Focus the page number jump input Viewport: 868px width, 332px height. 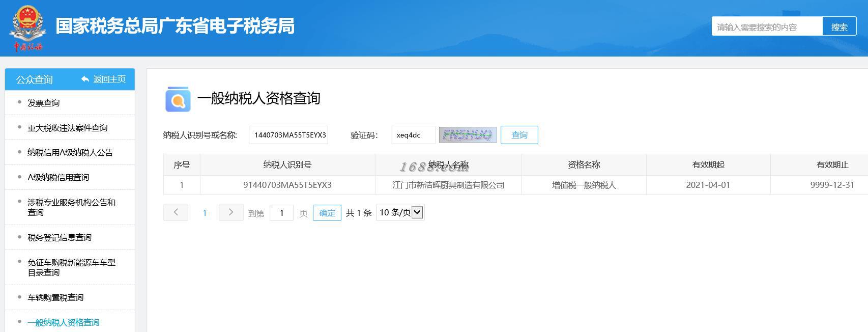pyautogui.click(x=281, y=213)
